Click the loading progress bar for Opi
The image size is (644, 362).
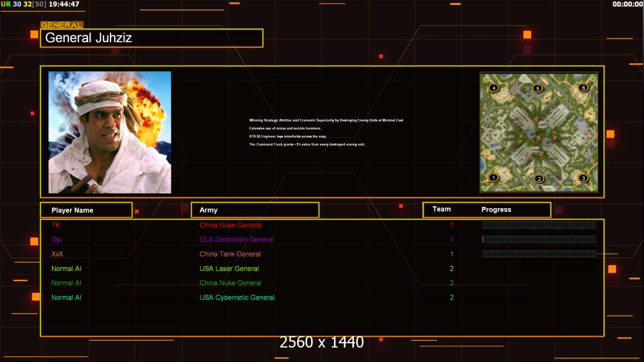coord(539,240)
